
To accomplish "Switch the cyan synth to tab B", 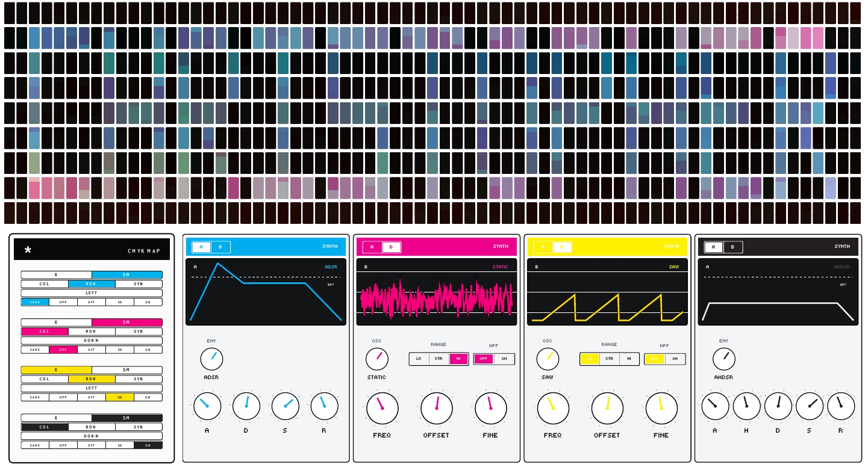I will point(220,247).
